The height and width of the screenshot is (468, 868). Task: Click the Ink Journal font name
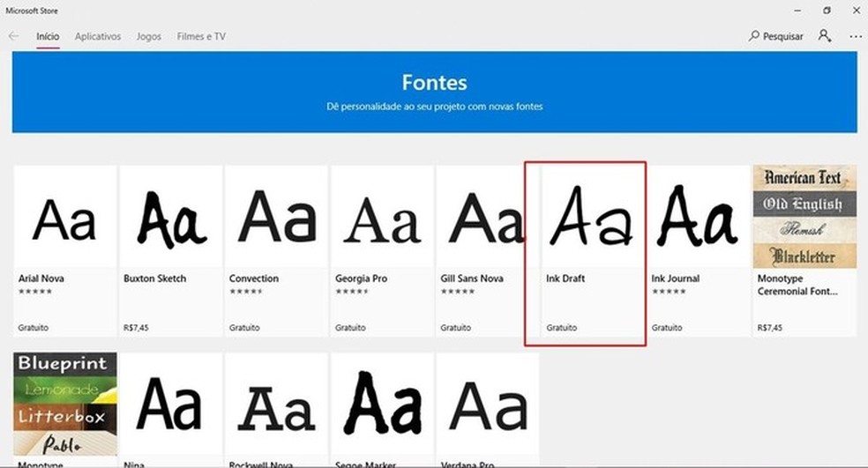(676, 279)
